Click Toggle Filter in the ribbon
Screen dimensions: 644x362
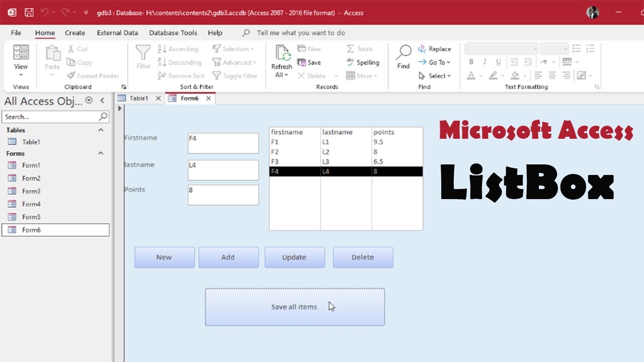click(234, 75)
